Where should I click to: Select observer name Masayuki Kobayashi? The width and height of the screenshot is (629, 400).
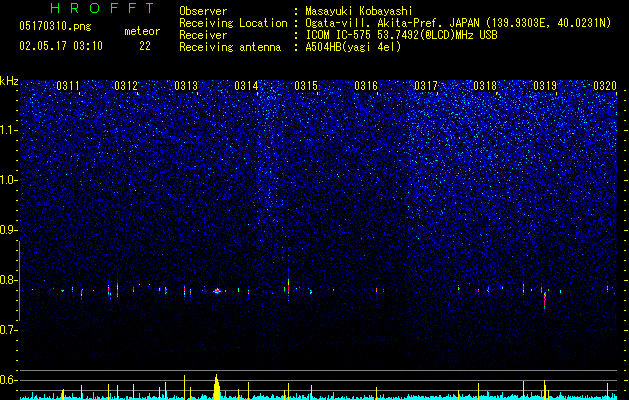tap(359, 11)
